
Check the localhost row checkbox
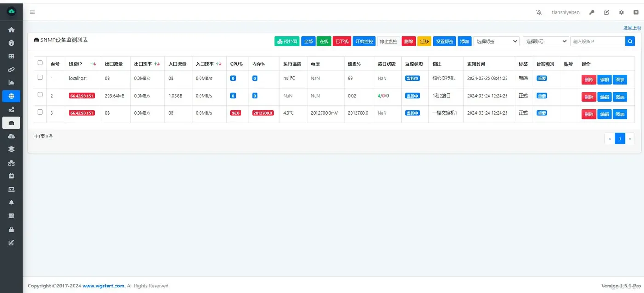[x=40, y=77]
